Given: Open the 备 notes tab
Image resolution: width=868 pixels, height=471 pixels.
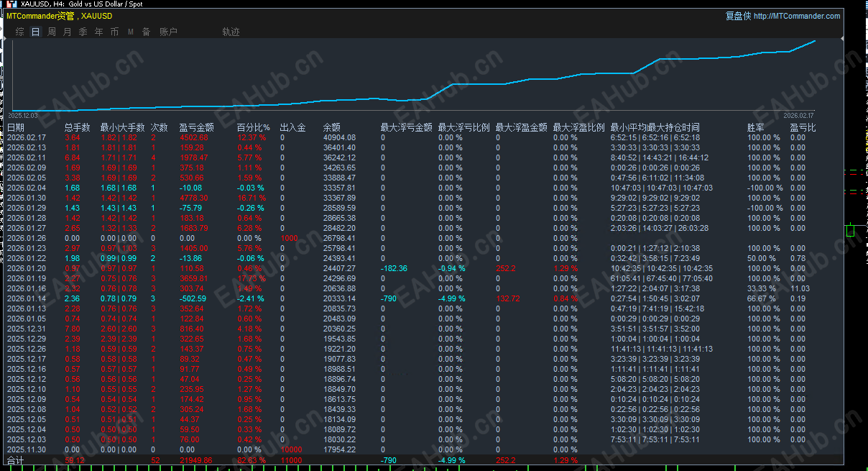Looking at the screenshot, I should pyautogui.click(x=147, y=32).
